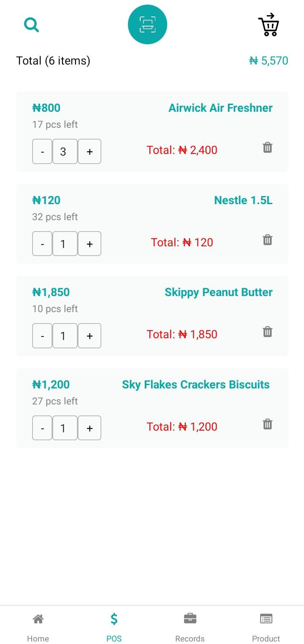Edit the Airwick quantity field showing 3
Image resolution: width=304 pixels, height=644 pixels.
pos(65,151)
